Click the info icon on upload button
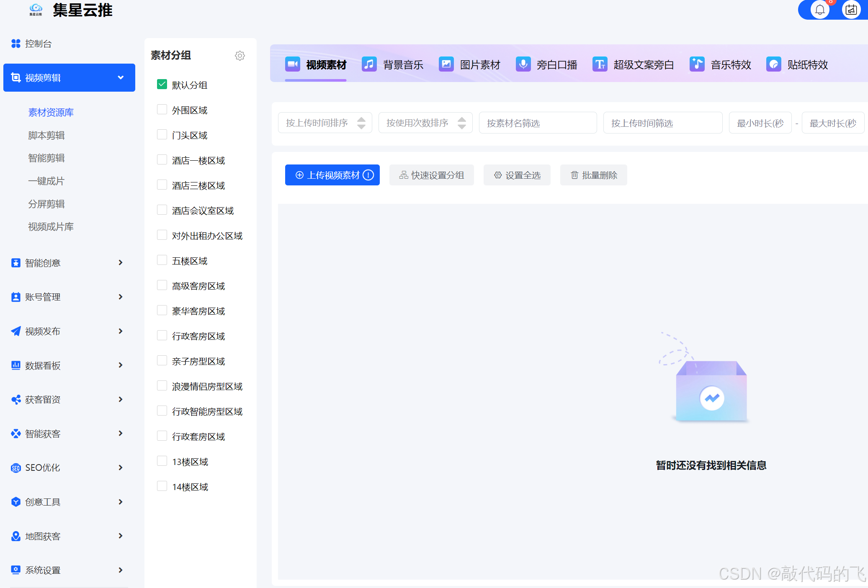 coord(368,175)
